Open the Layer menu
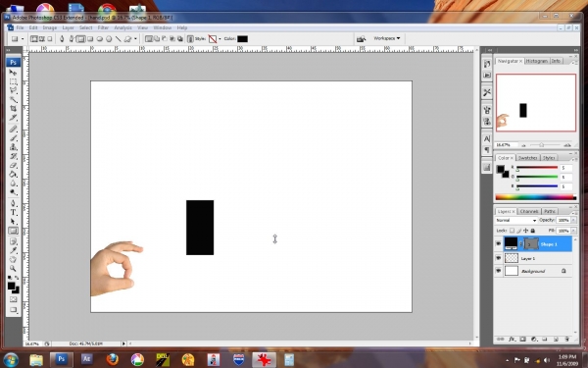This screenshot has height=368, width=588. [68, 27]
